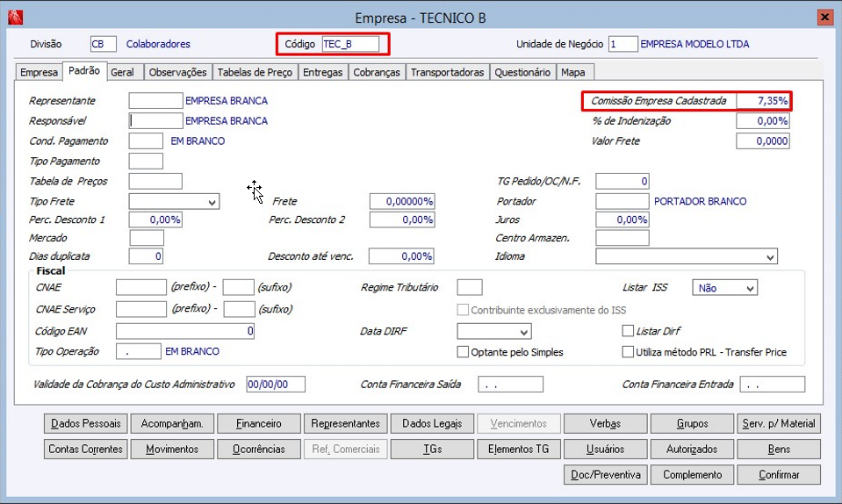Click the Doc/Preventiva button
The image size is (842, 504).
pyautogui.click(x=606, y=475)
